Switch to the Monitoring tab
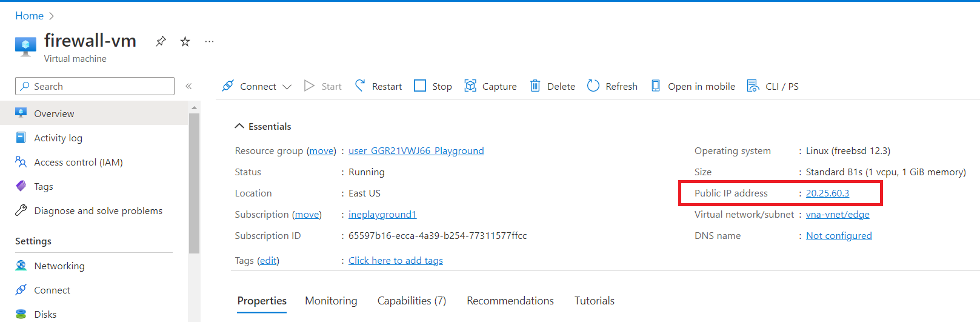Viewport: 980px width, 322px height. click(331, 301)
